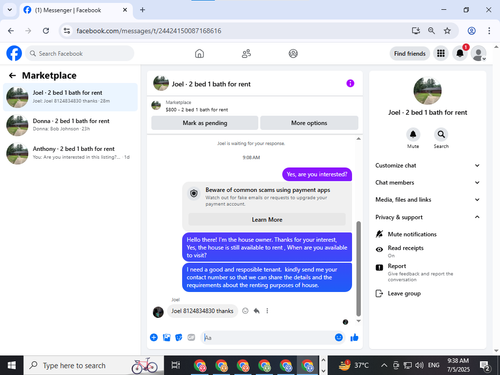The height and width of the screenshot is (375, 500).
Task: Open Task View on the taskbar
Action: click(x=176, y=365)
